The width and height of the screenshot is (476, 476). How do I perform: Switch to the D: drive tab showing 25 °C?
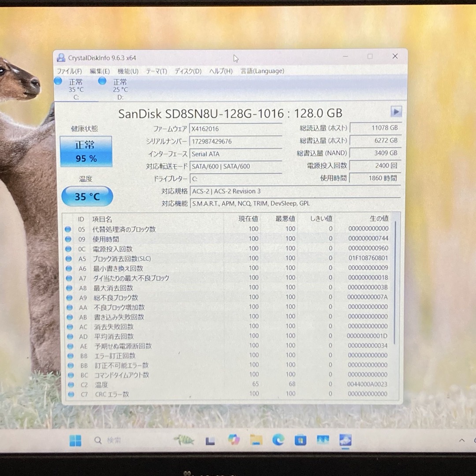[120, 89]
